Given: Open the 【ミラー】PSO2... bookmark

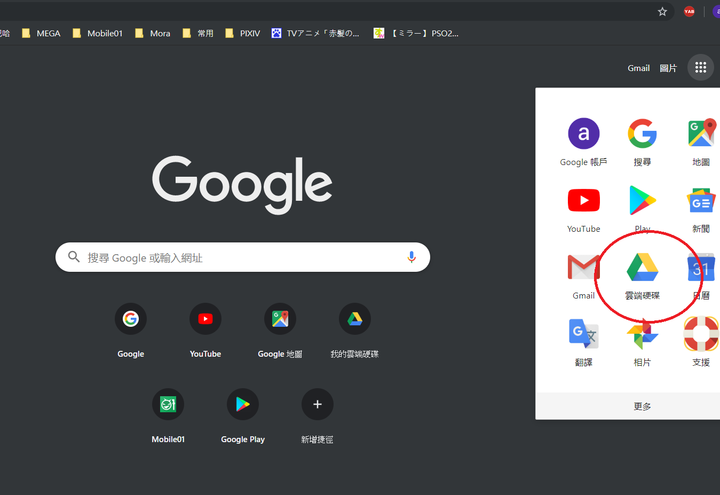Looking at the screenshot, I should coord(416,33).
